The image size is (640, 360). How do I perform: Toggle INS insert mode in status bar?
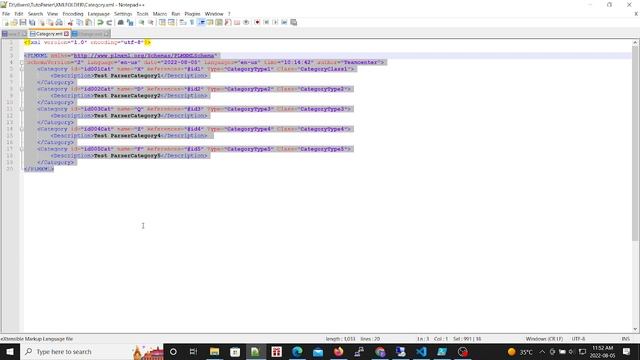coord(625,339)
